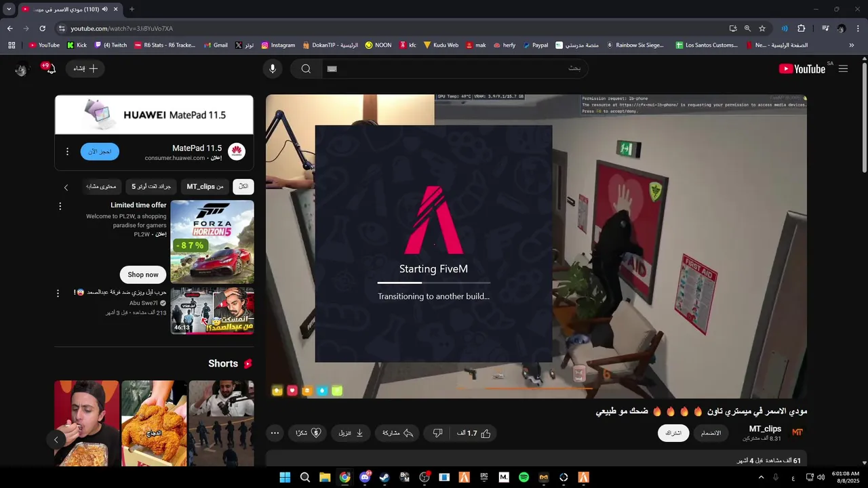Click the Join channel button

click(711, 433)
